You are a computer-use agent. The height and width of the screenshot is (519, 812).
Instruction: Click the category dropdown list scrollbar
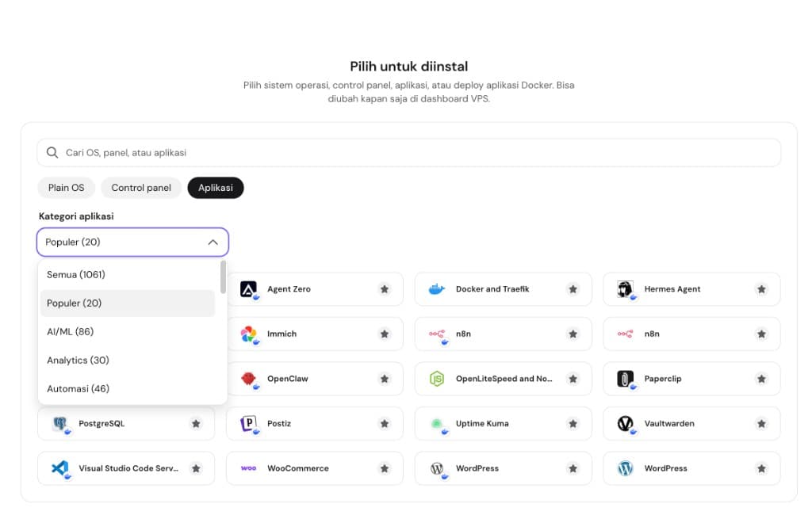(x=223, y=277)
